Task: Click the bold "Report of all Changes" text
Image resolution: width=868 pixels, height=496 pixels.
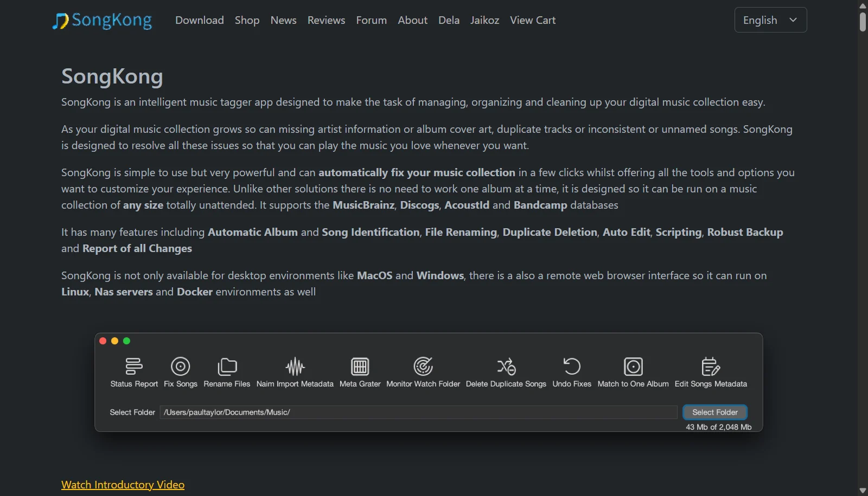Action: click(x=137, y=248)
